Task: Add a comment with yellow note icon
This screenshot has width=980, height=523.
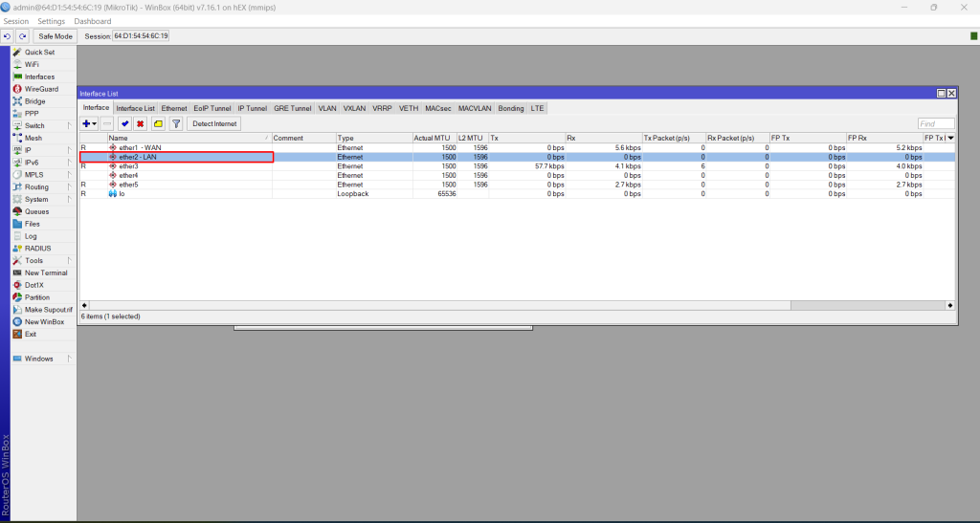Action: 158,123
